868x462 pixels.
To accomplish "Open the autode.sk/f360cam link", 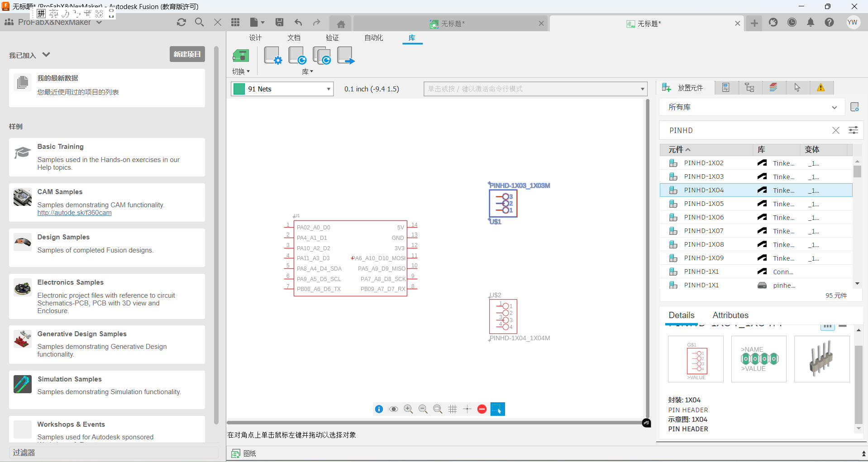I will pyautogui.click(x=74, y=213).
